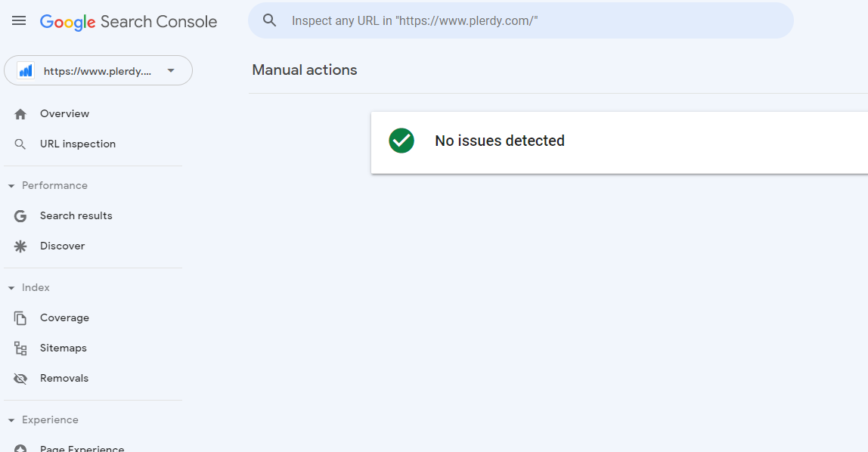Image resolution: width=868 pixels, height=452 pixels.
Task: Click the Manual actions heading
Action: pyautogui.click(x=304, y=70)
